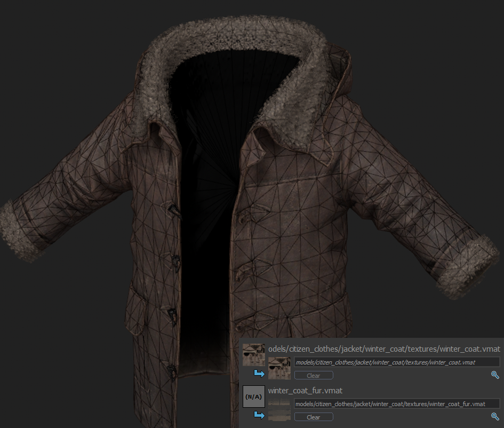504x428 pixels.
Task: Click the winter_coat.vmat material title text
Action: click(384, 349)
